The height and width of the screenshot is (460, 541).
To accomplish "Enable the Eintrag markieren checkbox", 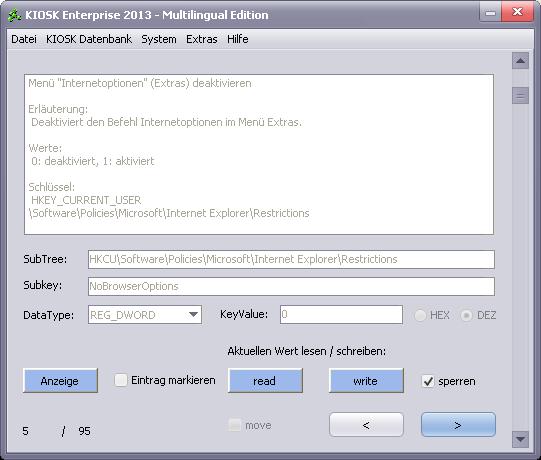I will [x=121, y=380].
